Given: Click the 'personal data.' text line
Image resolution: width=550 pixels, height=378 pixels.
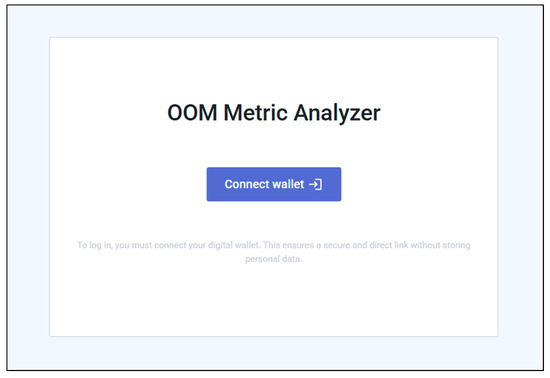Looking at the screenshot, I should click(274, 259).
